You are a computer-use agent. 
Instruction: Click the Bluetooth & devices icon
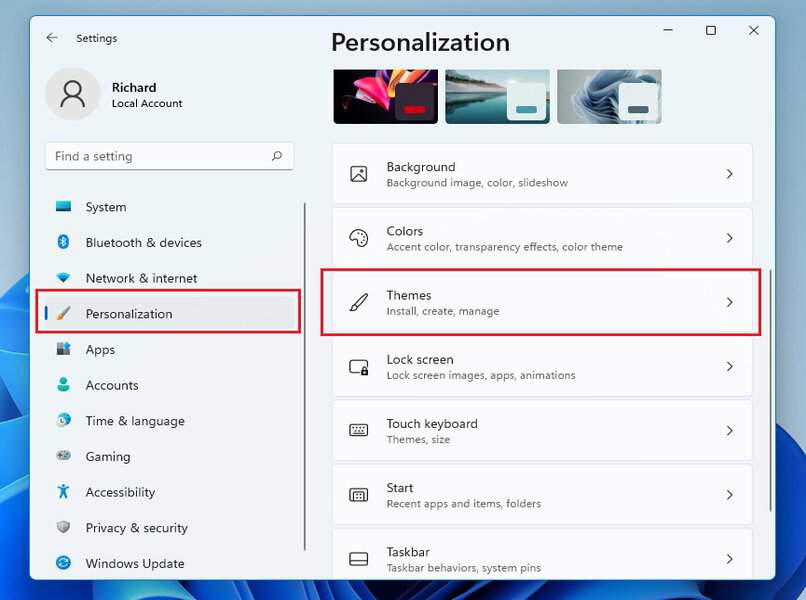[64, 242]
